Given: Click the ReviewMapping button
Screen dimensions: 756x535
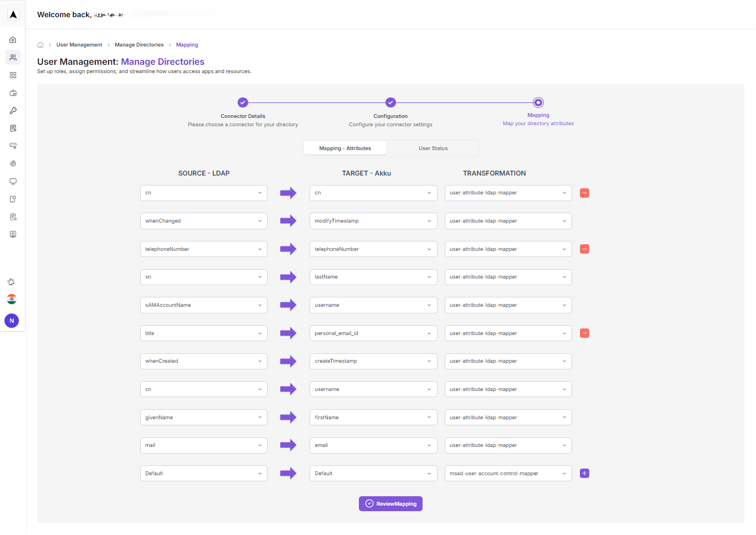Looking at the screenshot, I should [x=390, y=503].
